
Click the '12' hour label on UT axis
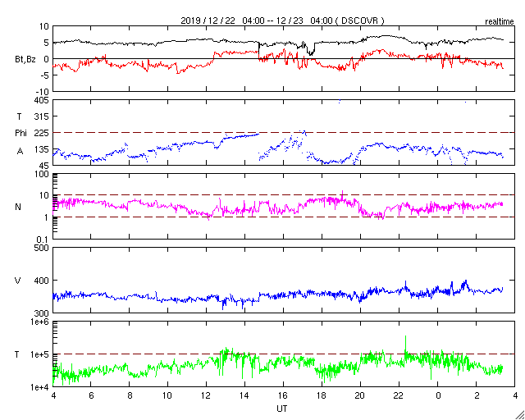click(x=206, y=396)
